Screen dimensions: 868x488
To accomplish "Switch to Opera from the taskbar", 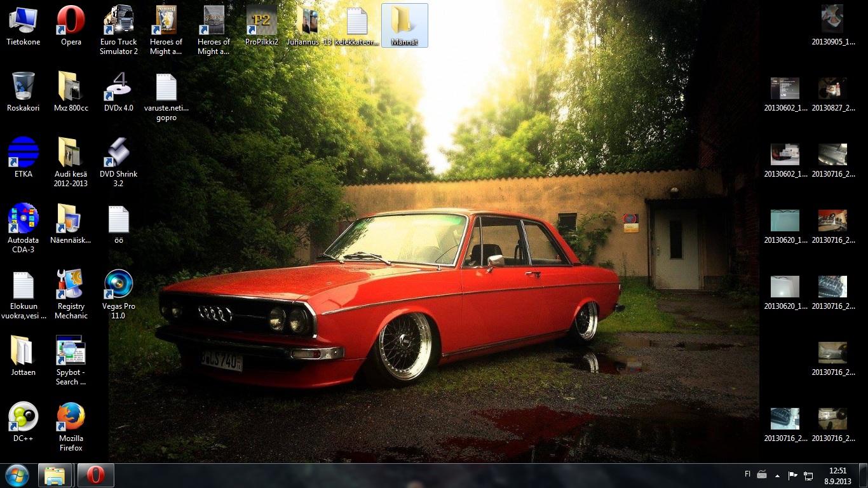I will click(x=95, y=475).
